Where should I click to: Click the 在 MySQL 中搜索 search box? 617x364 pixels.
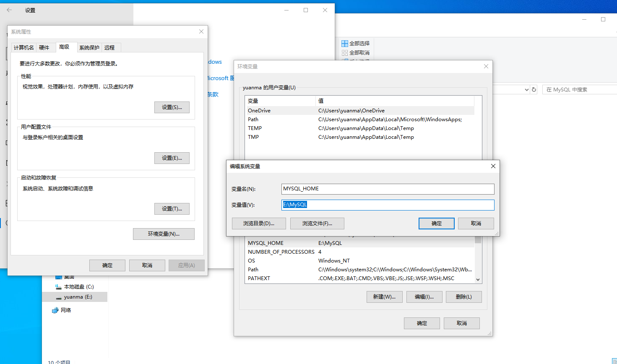(x=580, y=90)
